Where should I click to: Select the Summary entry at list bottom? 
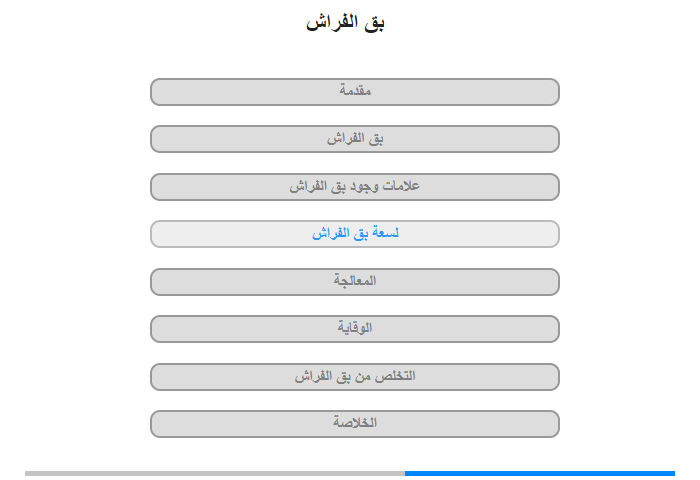click(x=354, y=424)
